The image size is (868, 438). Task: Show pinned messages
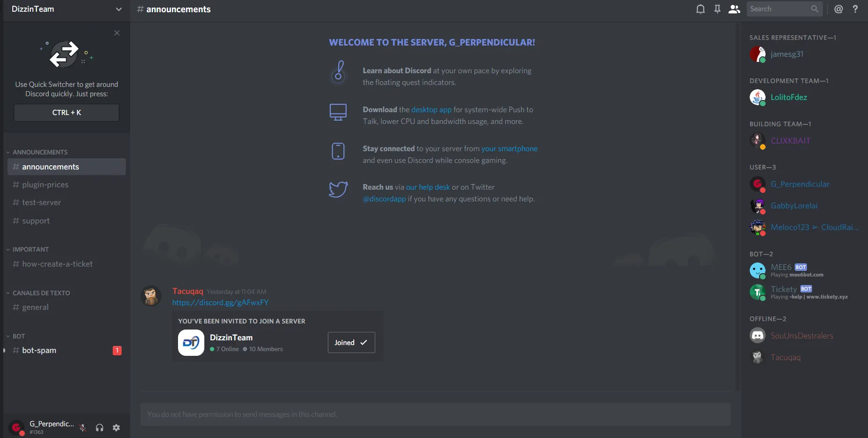pos(717,9)
